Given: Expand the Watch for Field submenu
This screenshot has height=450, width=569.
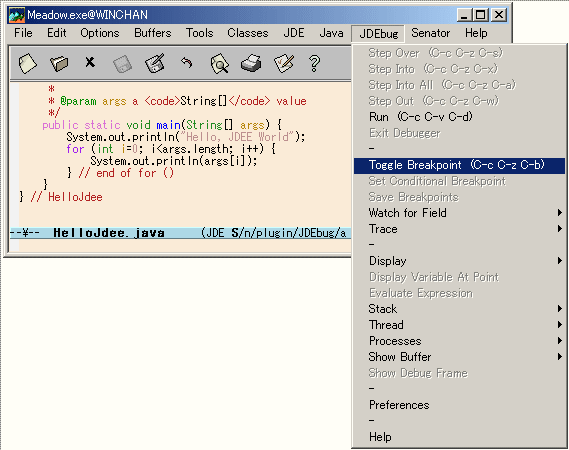Looking at the screenshot, I should coord(459,213).
